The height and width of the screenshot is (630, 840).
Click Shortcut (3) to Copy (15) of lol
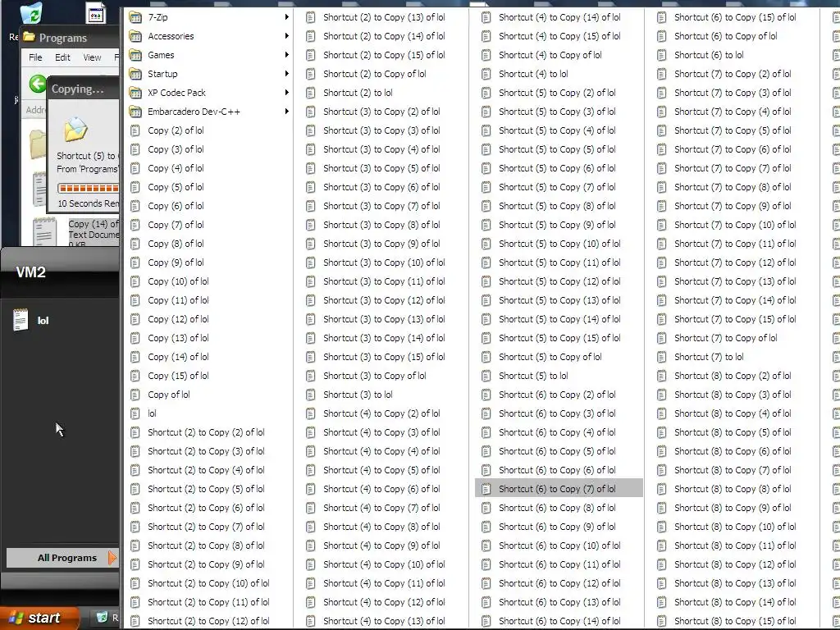[x=384, y=357]
